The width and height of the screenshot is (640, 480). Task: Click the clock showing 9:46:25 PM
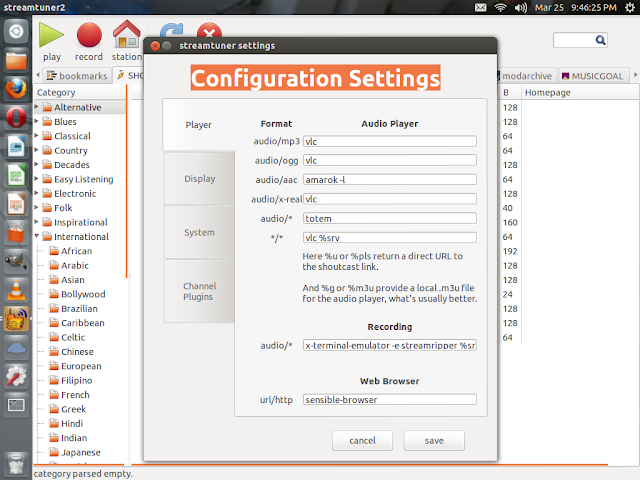[x=593, y=7]
